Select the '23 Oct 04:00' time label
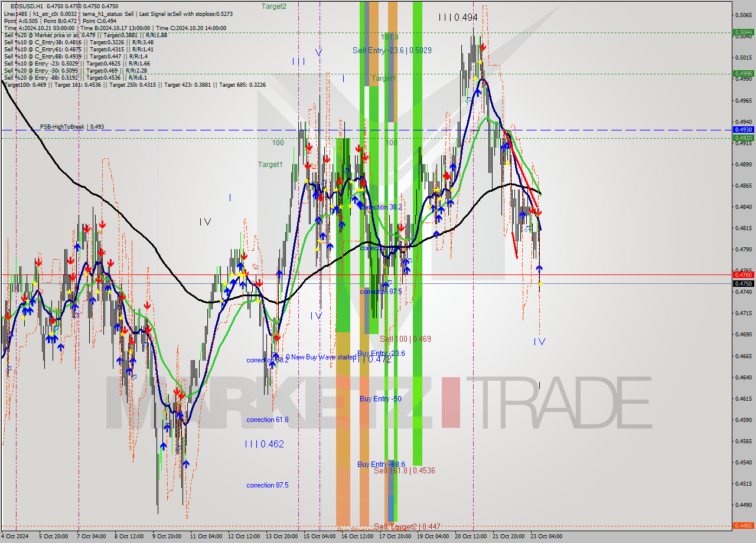Image resolution: width=756 pixels, height=543 pixels. [546, 537]
